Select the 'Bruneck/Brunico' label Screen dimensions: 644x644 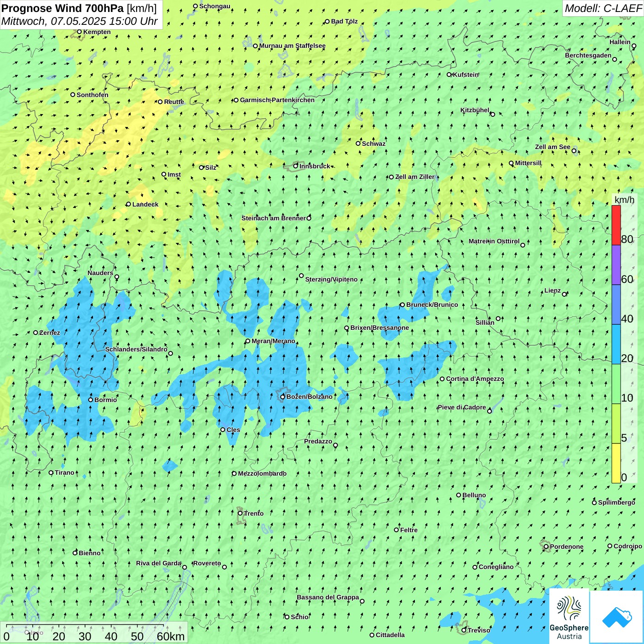coord(432,305)
